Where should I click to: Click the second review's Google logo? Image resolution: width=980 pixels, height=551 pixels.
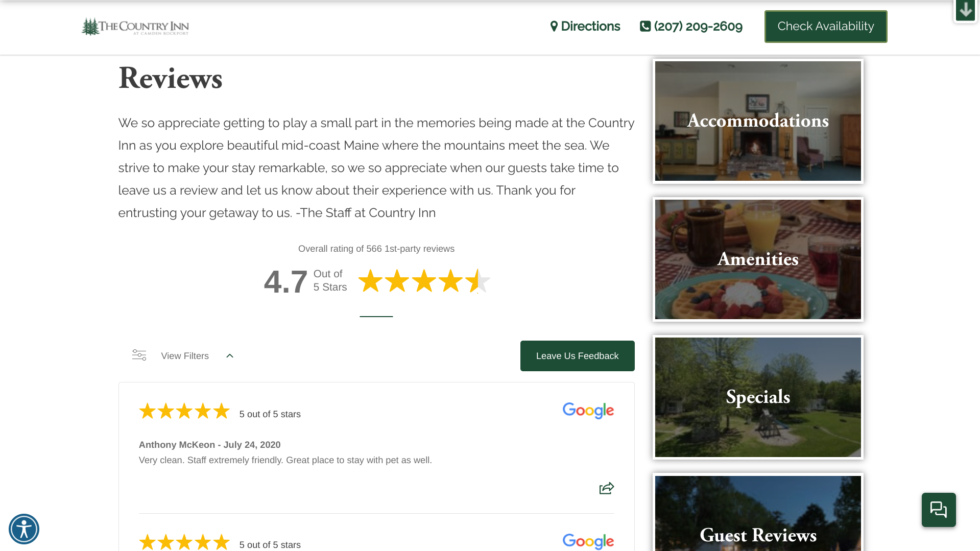(x=588, y=541)
